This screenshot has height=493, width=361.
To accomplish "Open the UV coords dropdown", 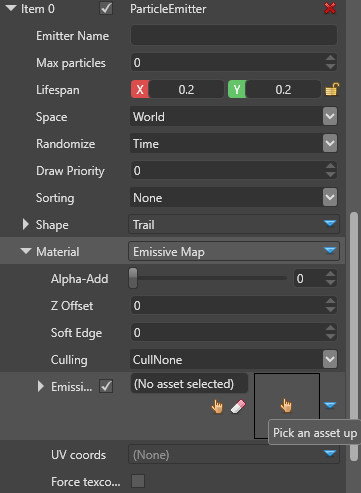I will (234, 454).
